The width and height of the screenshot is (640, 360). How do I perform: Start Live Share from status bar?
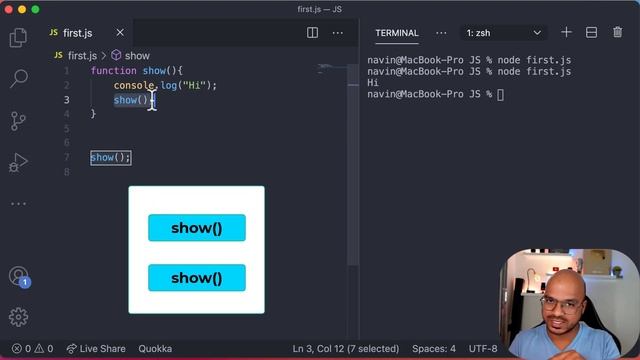96,349
